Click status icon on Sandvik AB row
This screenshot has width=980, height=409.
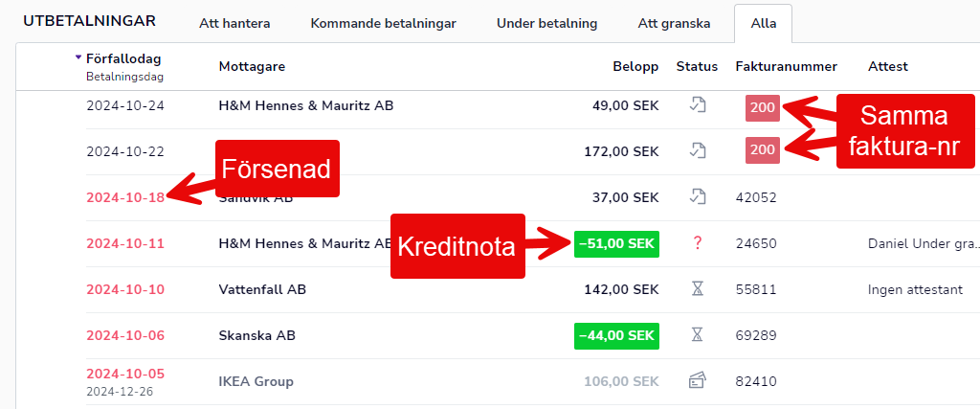(697, 197)
